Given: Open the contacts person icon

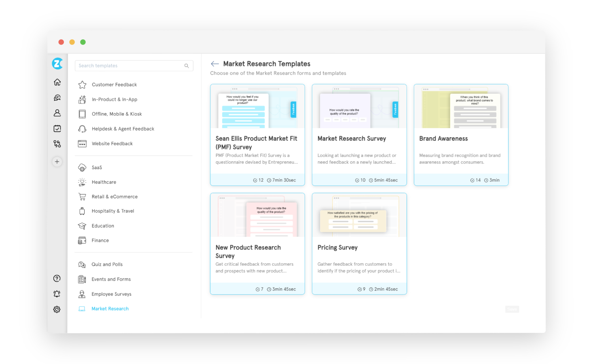Looking at the screenshot, I should [57, 113].
